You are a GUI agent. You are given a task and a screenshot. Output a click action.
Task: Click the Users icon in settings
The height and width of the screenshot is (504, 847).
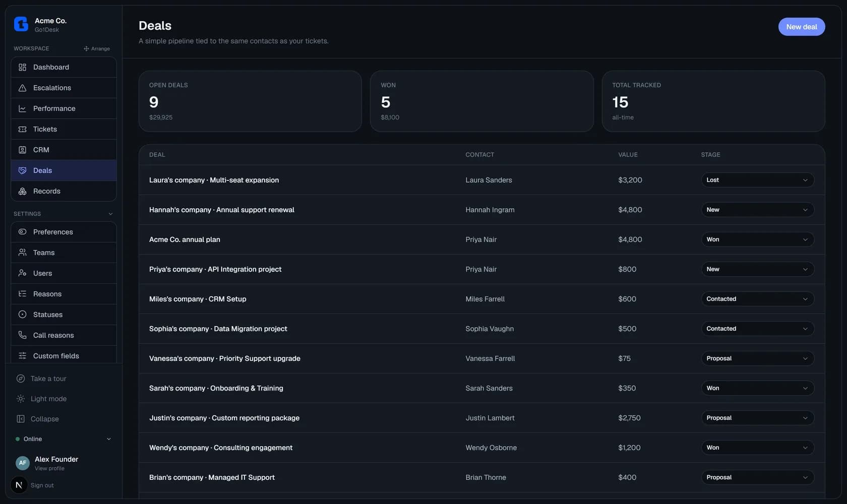(22, 273)
